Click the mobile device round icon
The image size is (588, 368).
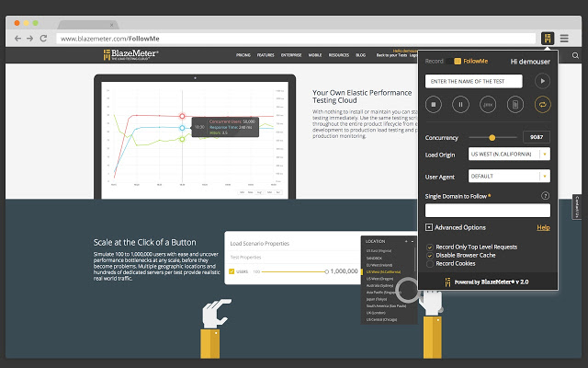tap(515, 104)
